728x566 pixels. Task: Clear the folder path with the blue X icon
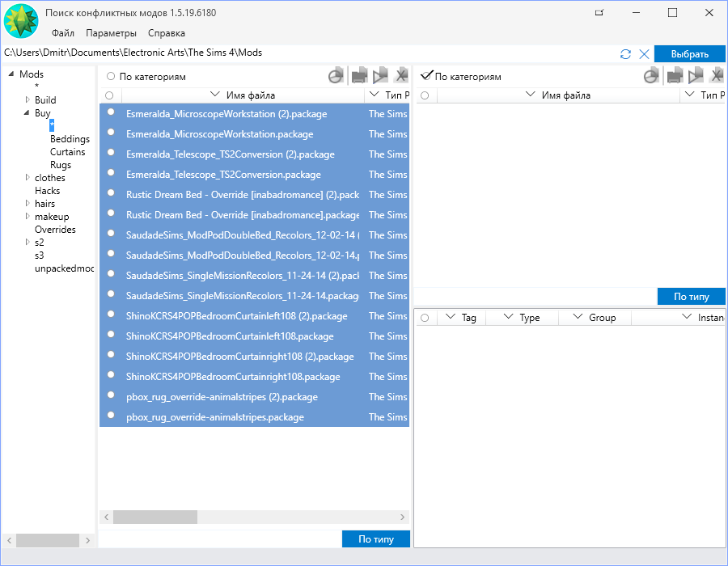[644, 54]
